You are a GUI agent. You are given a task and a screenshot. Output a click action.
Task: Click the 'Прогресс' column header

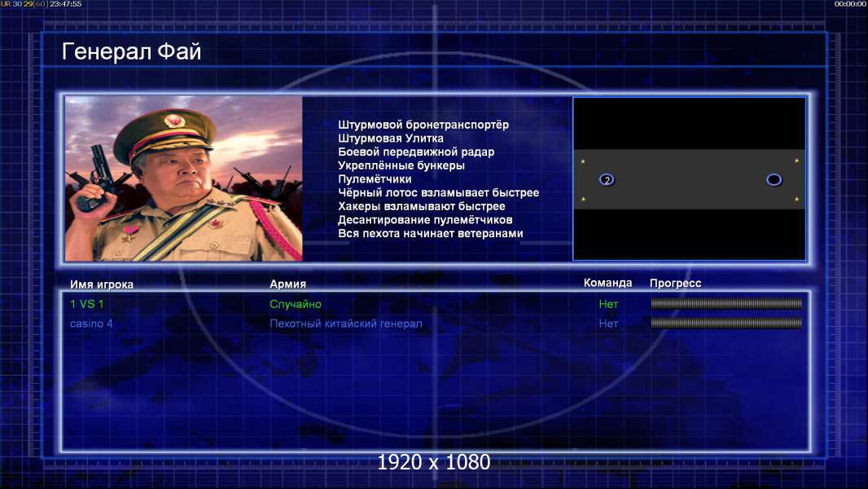(x=675, y=283)
